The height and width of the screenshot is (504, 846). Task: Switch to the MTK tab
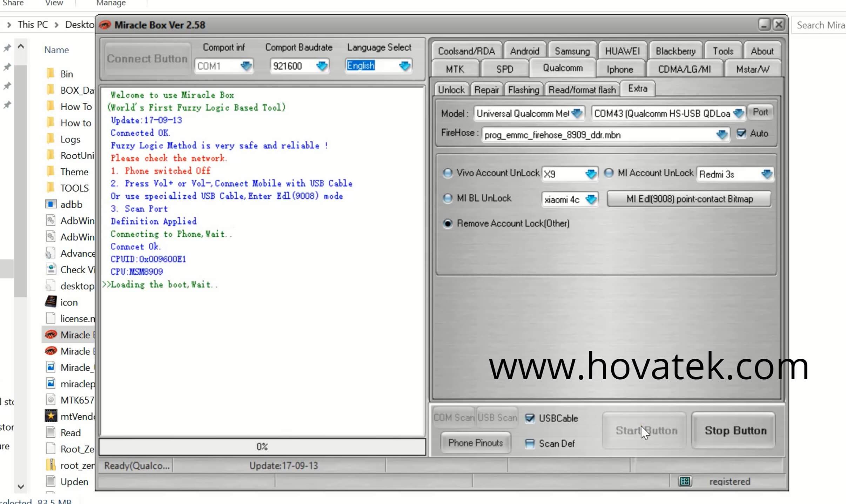click(x=455, y=69)
